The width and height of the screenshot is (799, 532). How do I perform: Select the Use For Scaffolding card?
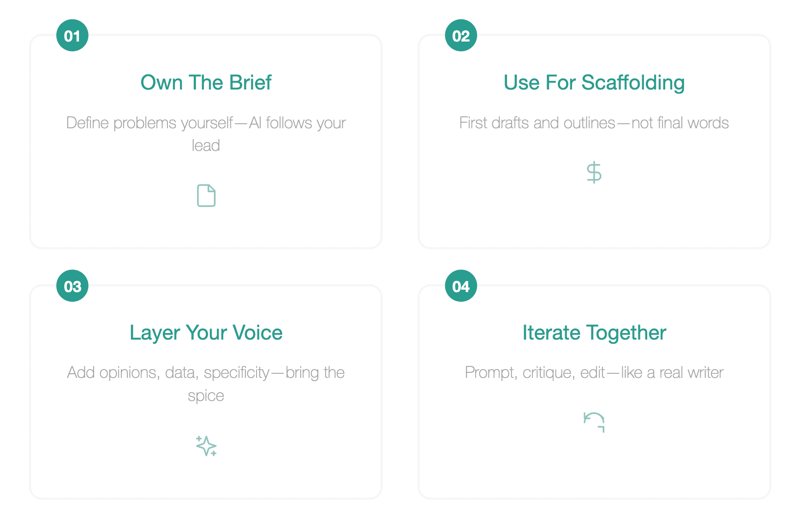coord(594,142)
